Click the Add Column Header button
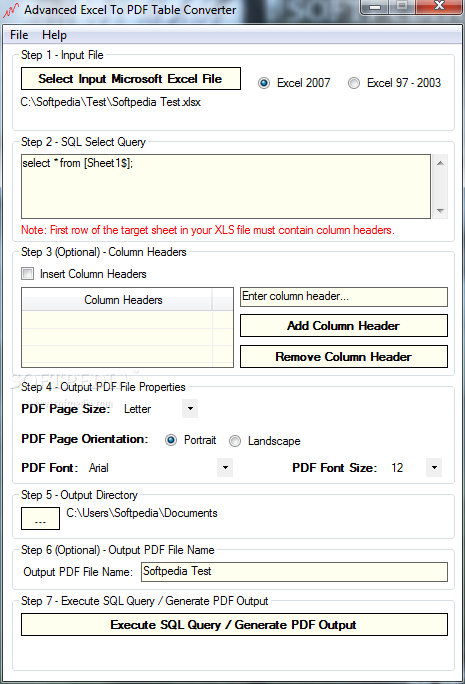465x684 pixels. (344, 326)
